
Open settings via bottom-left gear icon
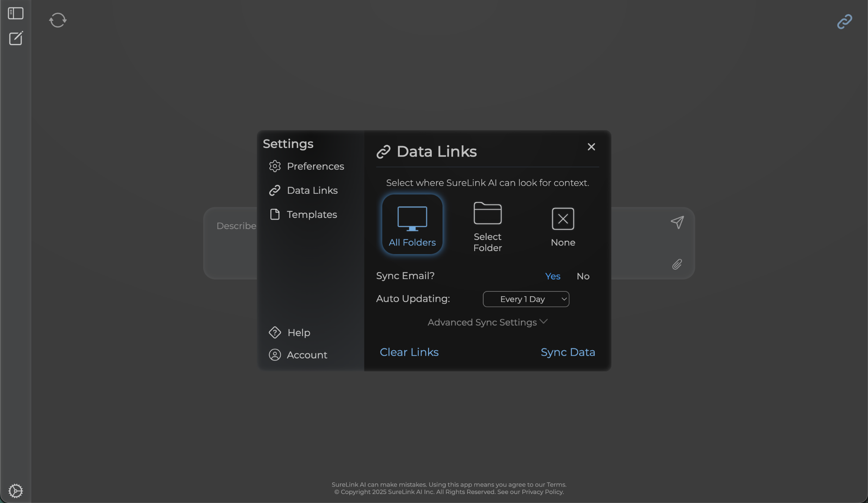[16, 491]
